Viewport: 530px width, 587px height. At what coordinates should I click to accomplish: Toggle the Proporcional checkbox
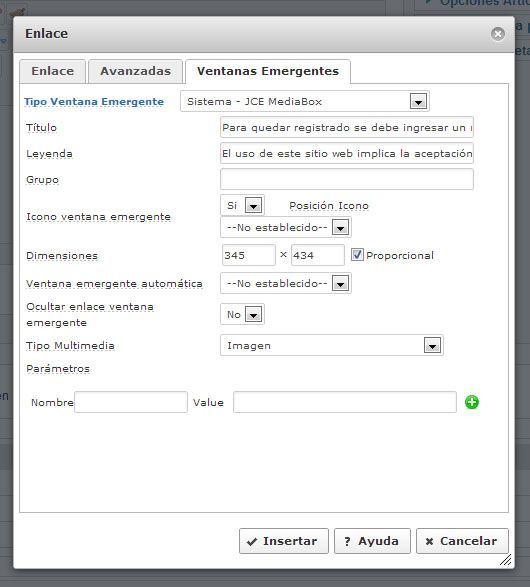357,255
